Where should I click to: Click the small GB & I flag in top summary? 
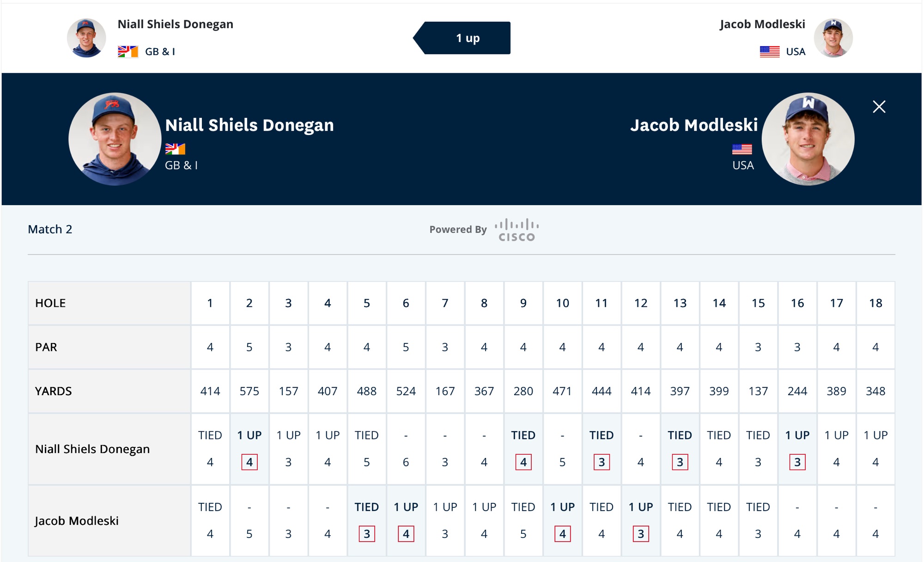(128, 51)
